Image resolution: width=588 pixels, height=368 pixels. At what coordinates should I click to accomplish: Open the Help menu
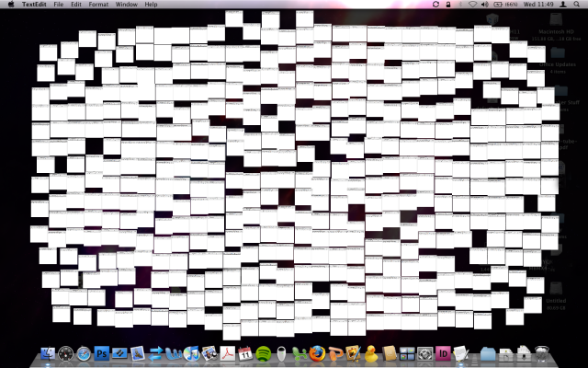[x=151, y=5]
